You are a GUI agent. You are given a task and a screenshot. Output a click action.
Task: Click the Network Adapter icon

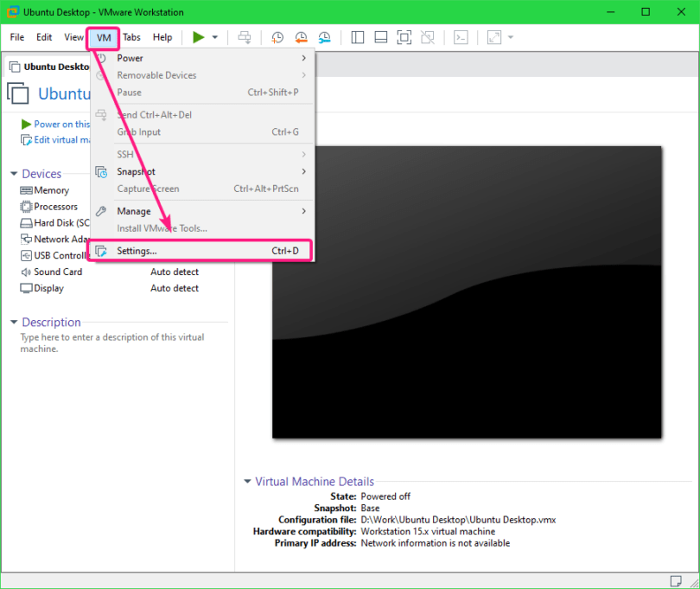[26, 239]
